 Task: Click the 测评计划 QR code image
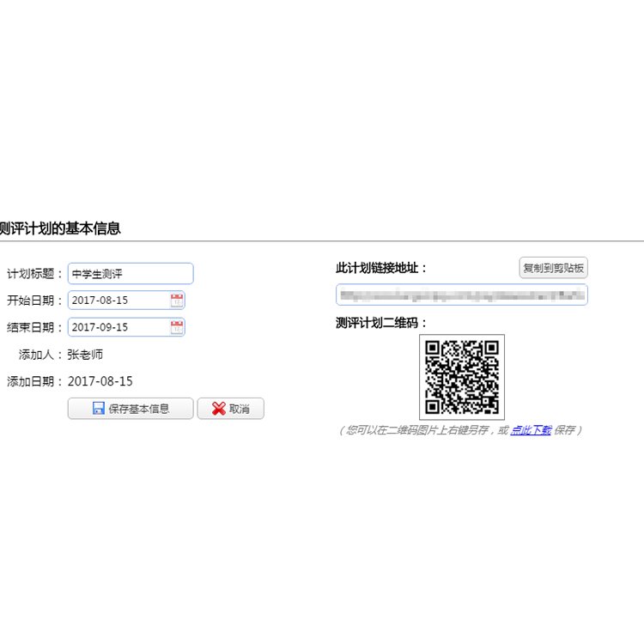coord(462,377)
